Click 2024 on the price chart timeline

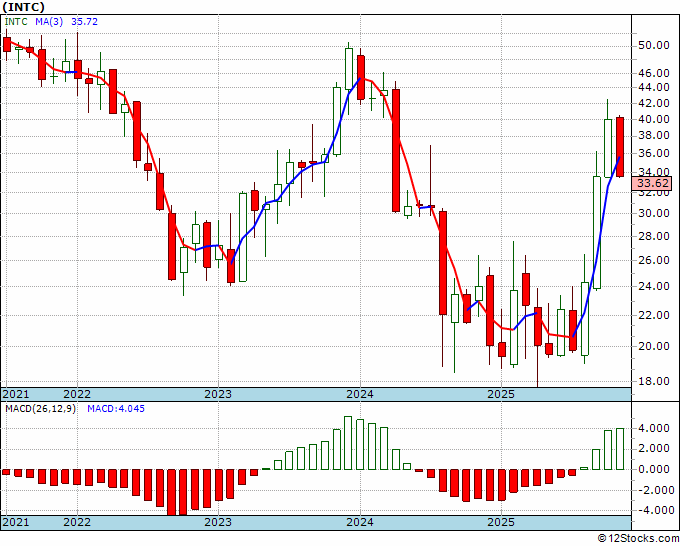point(360,394)
